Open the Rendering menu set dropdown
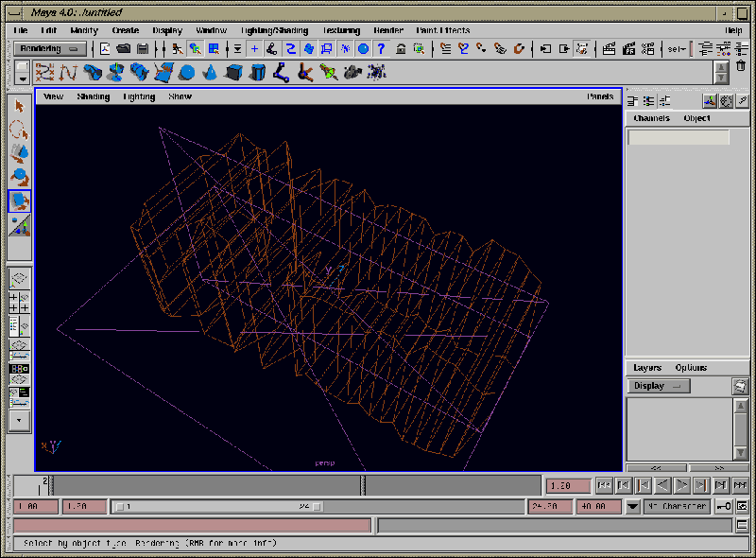756x558 pixels. [x=52, y=48]
